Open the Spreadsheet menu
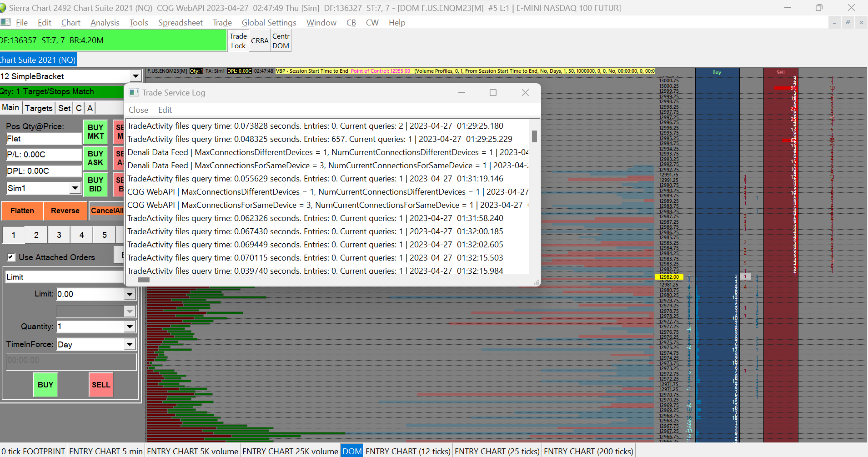The width and height of the screenshot is (868, 457). pyautogui.click(x=181, y=23)
